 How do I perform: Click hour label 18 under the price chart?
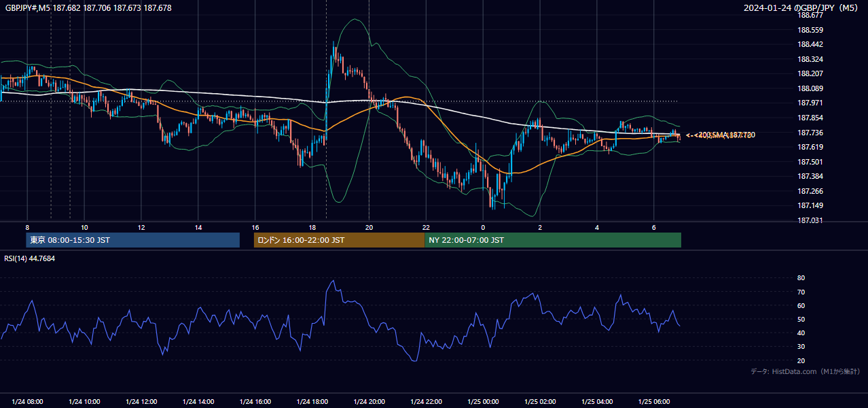point(312,227)
